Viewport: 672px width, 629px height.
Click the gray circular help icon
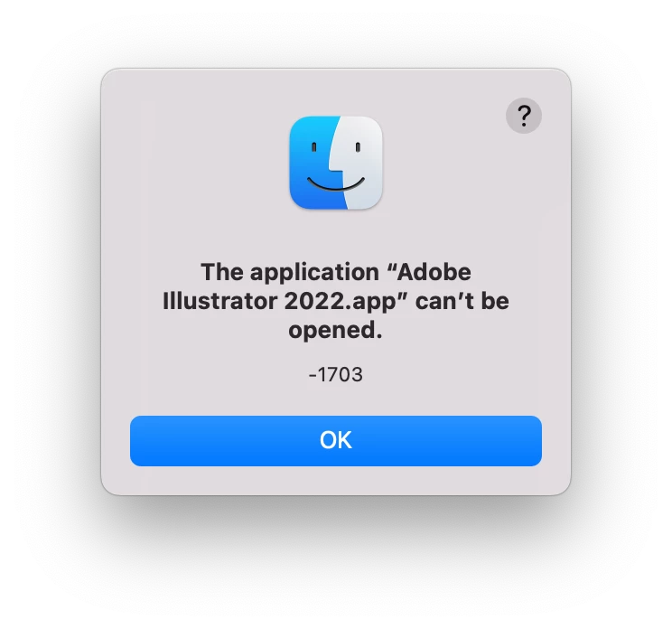click(x=523, y=116)
